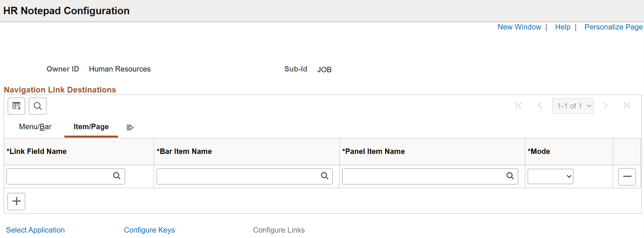The image size is (644, 238).
Task: Go to Configure Keys link
Action: [149, 230]
